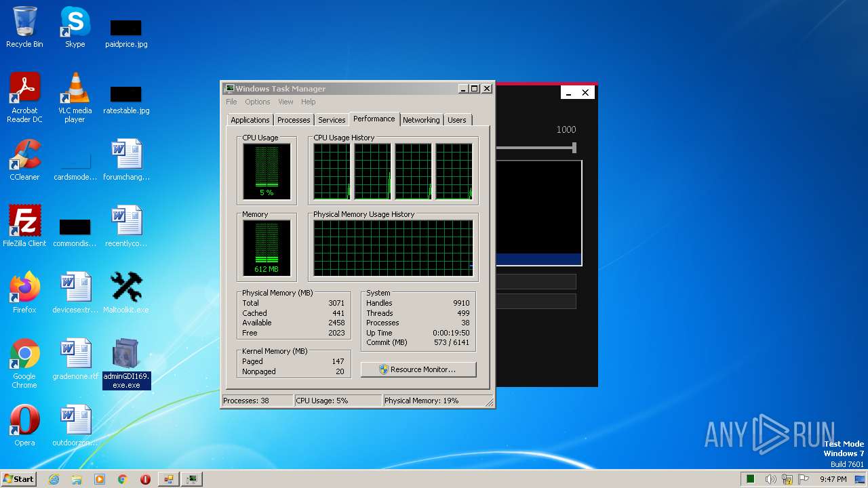Switch to the Networking tab
The image size is (868, 488).
[421, 120]
